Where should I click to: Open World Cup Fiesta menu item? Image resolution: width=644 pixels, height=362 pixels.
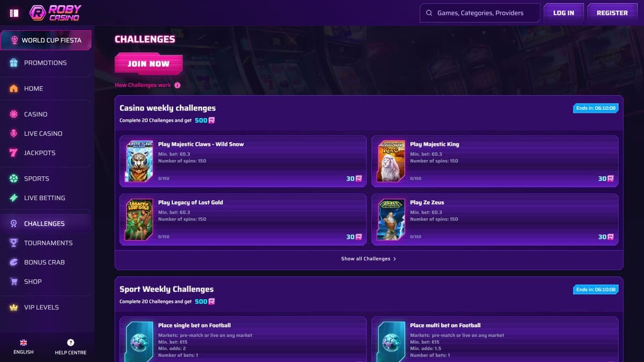click(46, 40)
